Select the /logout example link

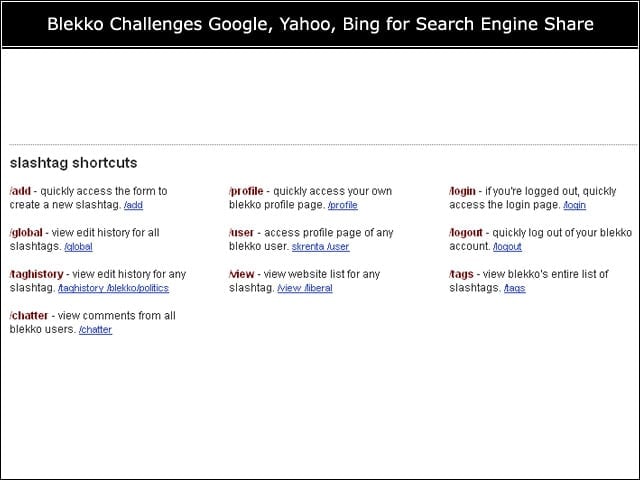[x=507, y=247]
